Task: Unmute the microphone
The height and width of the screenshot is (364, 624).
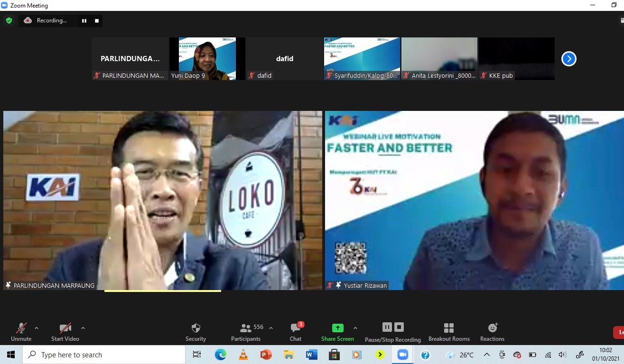Action: pyautogui.click(x=21, y=332)
